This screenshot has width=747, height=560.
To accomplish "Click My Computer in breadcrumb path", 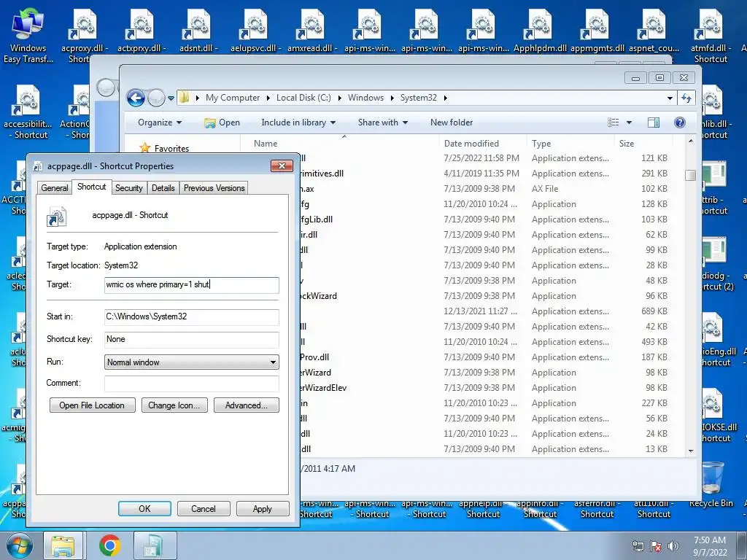I will pyautogui.click(x=233, y=98).
